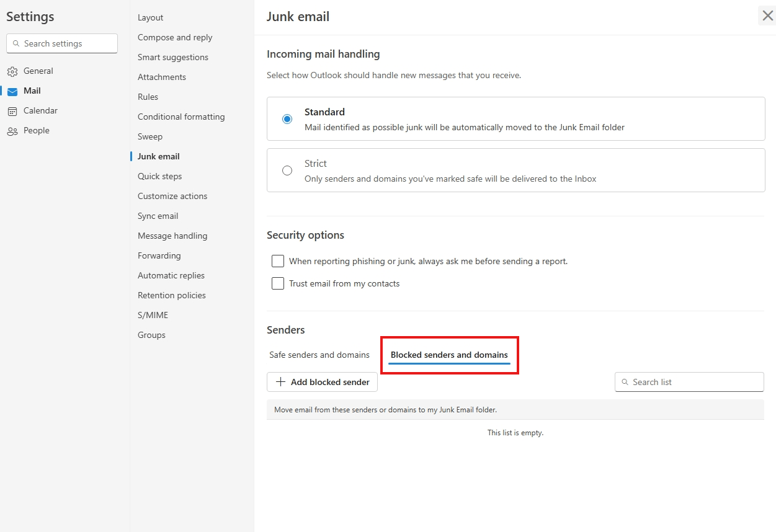Click the plus icon on Add blocked sender

(x=280, y=382)
